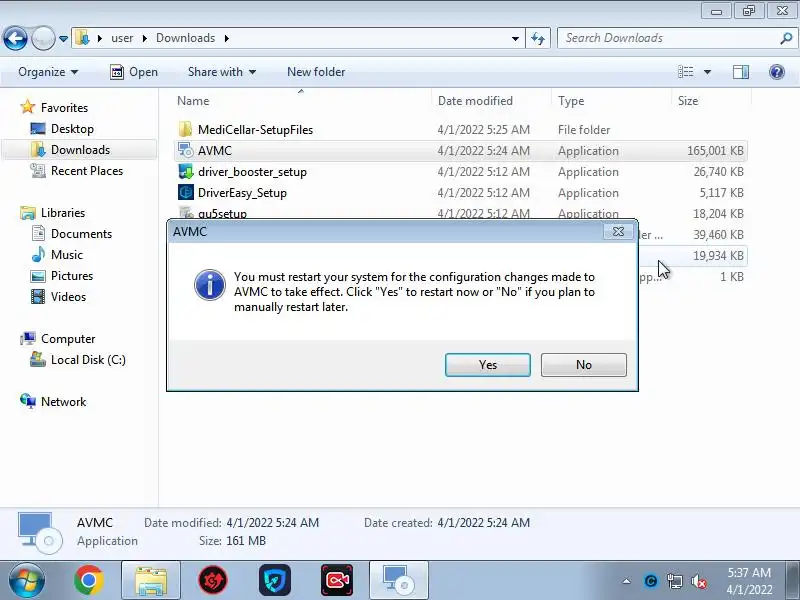Click the AVMC installer icon in file list
The height and width of the screenshot is (600, 800).
pyautogui.click(x=185, y=150)
